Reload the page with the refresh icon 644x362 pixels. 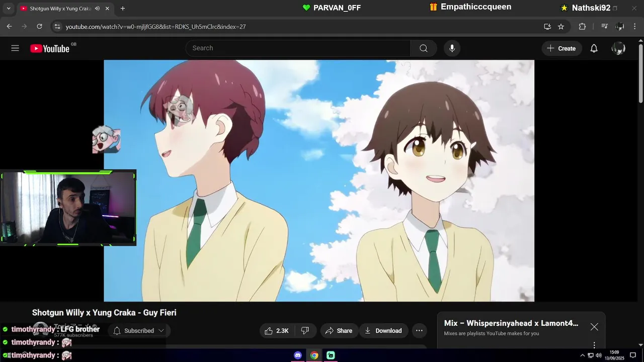point(39,26)
